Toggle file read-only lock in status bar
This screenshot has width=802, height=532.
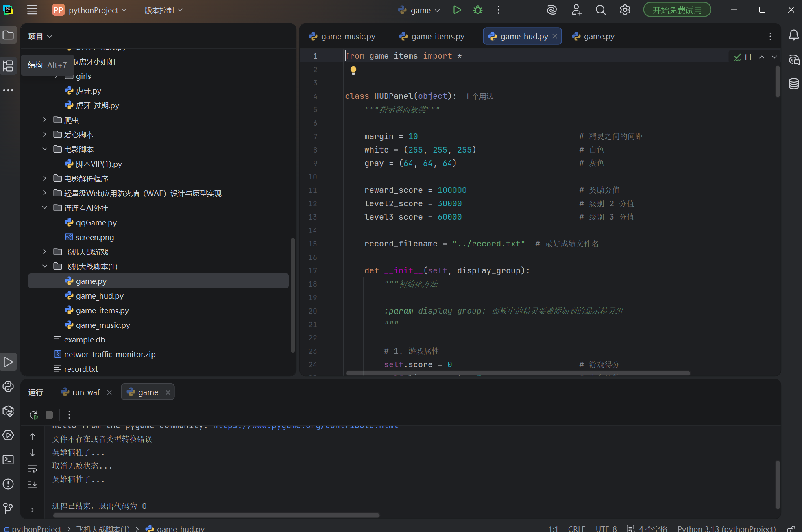[x=791, y=528]
